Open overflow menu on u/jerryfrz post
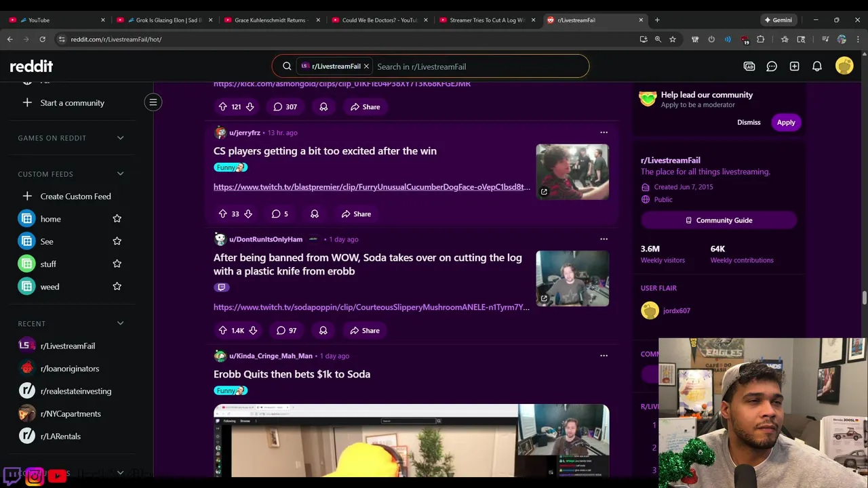The height and width of the screenshot is (488, 868). click(604, 133)
